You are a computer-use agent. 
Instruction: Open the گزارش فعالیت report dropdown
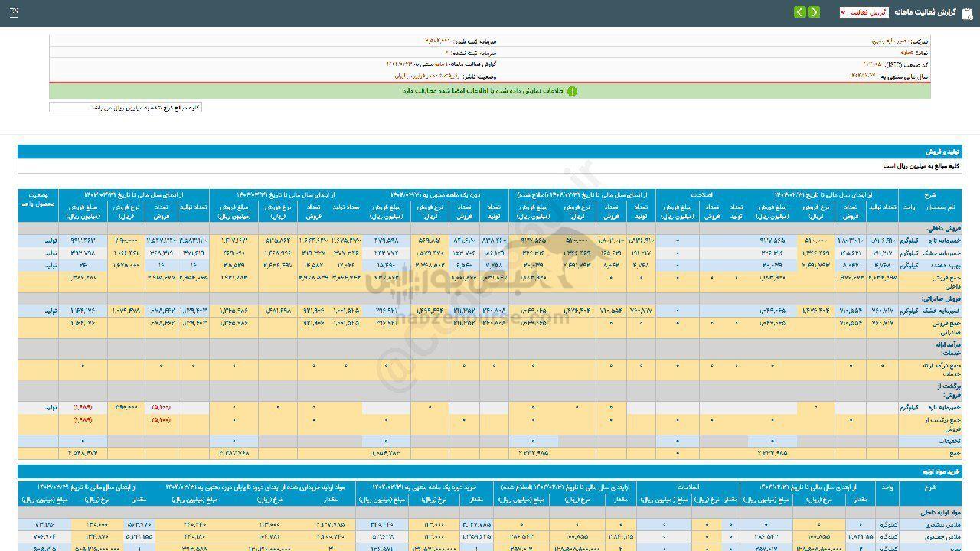pyautogui.click(x=864, y=13)
